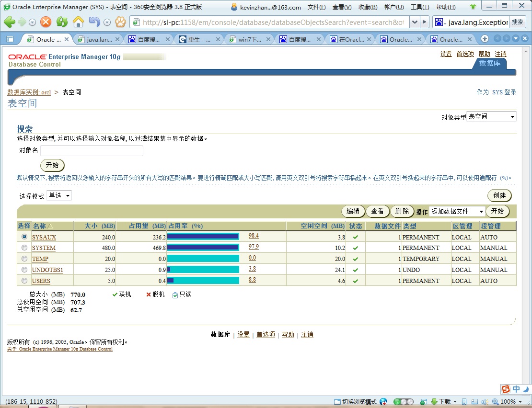Select the SYSTEM tablespace radio button
The width and height of the screenshot is (532, 408).
coord(24,247)
